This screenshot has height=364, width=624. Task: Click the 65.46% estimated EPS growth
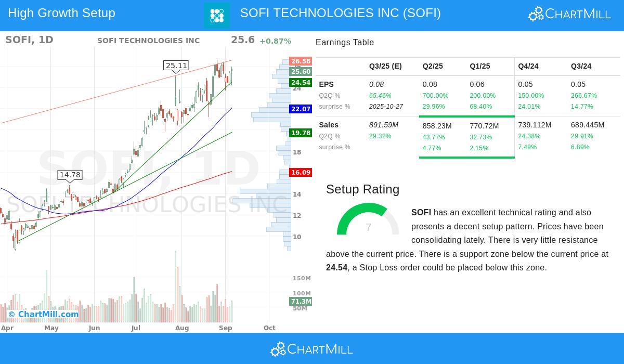[x=380, y=96]
